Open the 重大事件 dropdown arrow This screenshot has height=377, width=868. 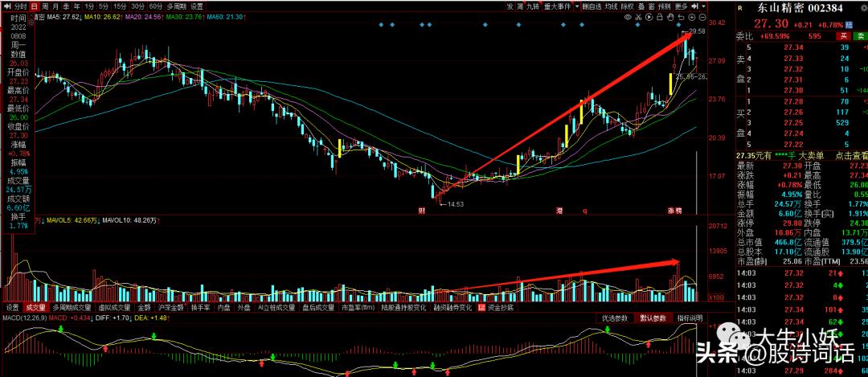pos(577,6)
